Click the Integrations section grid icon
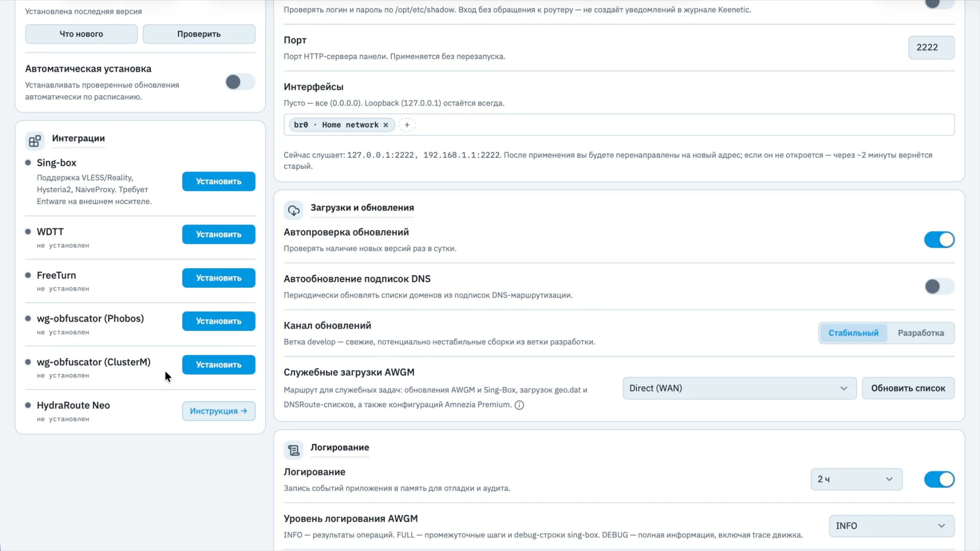Viewport: 980px width, 551px height. (35, 141)
